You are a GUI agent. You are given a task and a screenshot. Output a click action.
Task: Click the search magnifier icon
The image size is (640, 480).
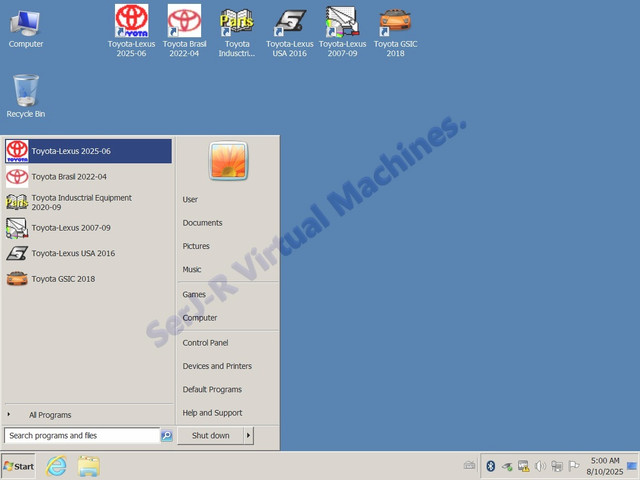167,436
